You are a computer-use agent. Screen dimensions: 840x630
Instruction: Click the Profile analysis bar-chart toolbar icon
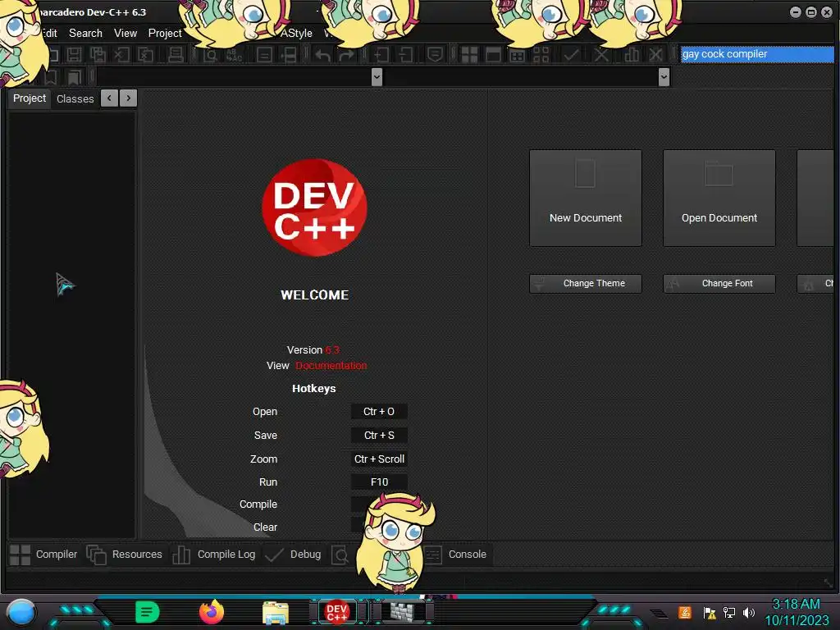tap(632, 54)
